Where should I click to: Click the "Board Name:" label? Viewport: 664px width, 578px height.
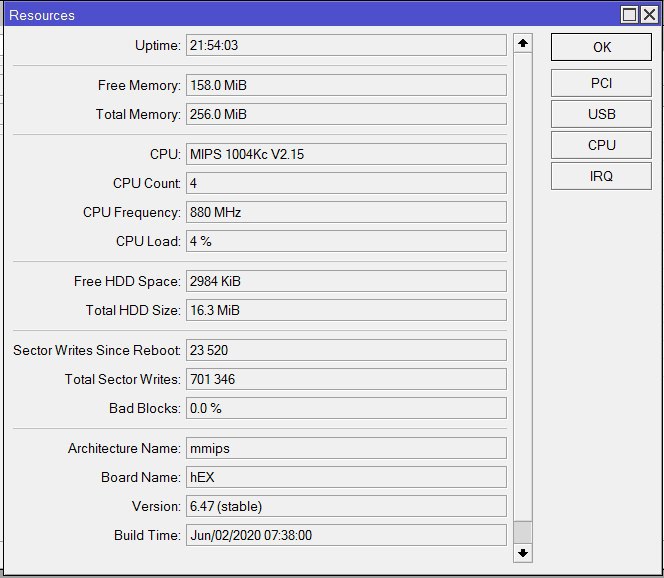[x=141, y=477]
